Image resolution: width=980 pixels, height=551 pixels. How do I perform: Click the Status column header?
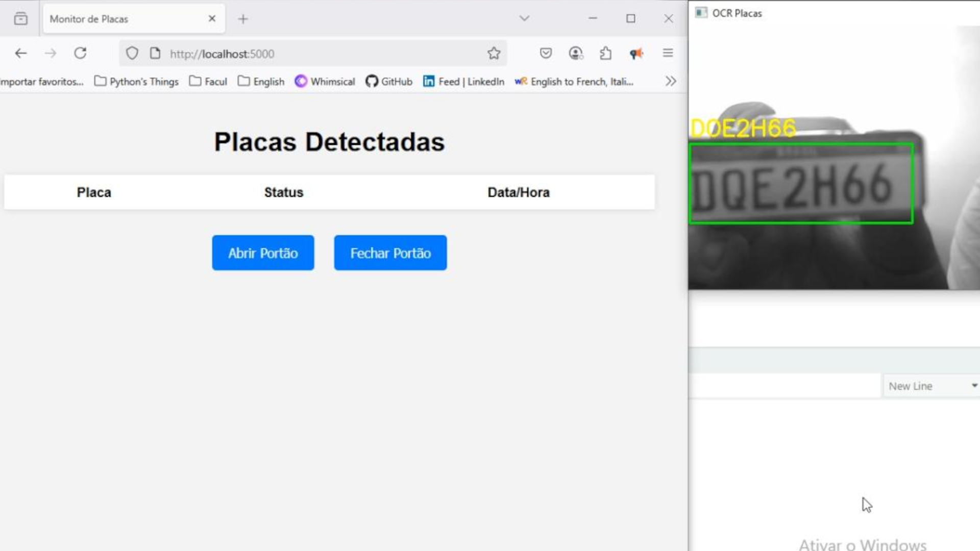[x=284, y=192]
